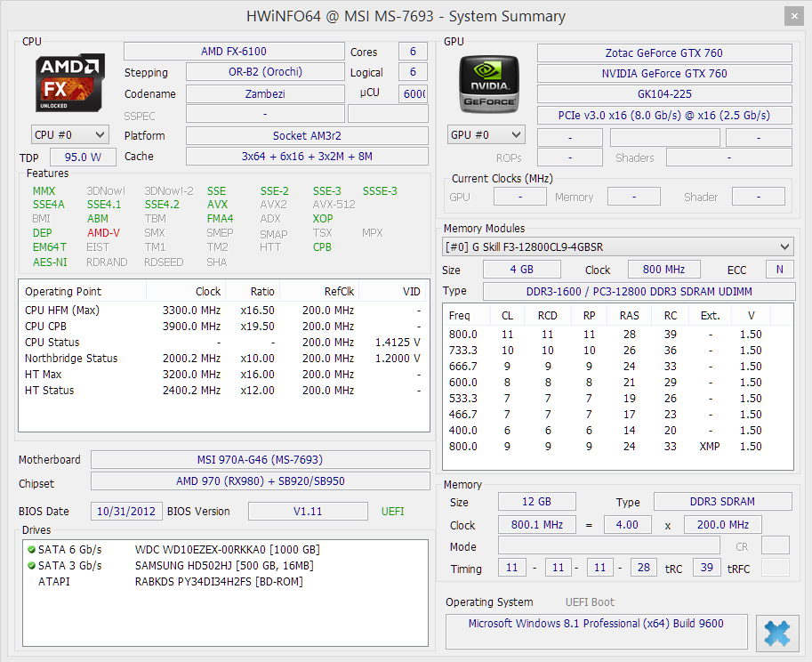
Task: Click the VID column header
Action: click(392, 292)
